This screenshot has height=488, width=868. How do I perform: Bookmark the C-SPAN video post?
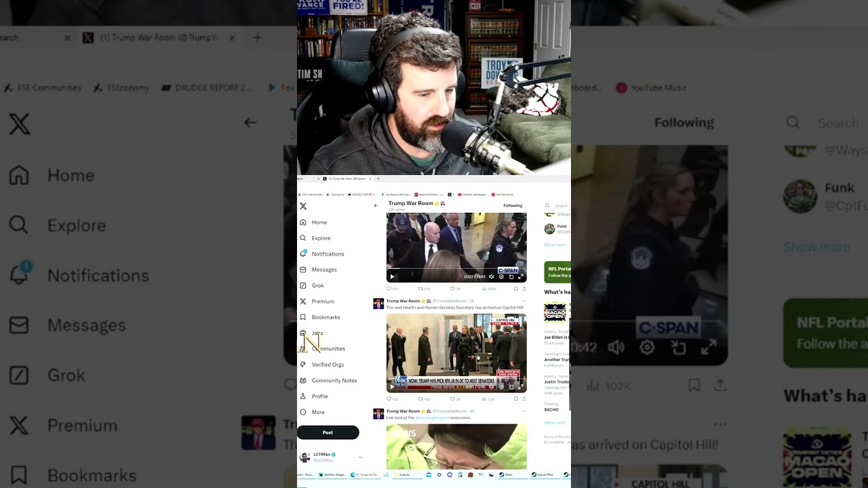pos(515,289)
